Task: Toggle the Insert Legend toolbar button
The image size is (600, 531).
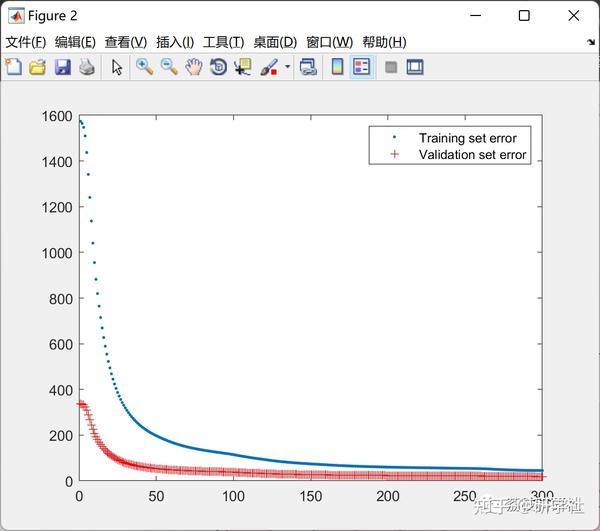Action: click(362, 67)
